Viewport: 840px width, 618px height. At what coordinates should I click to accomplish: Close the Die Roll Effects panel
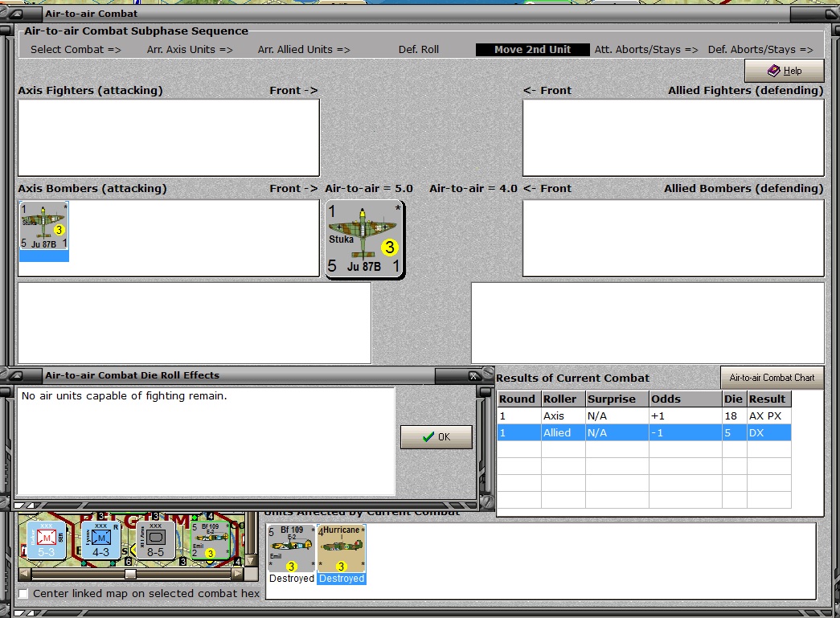coord(473,376)
